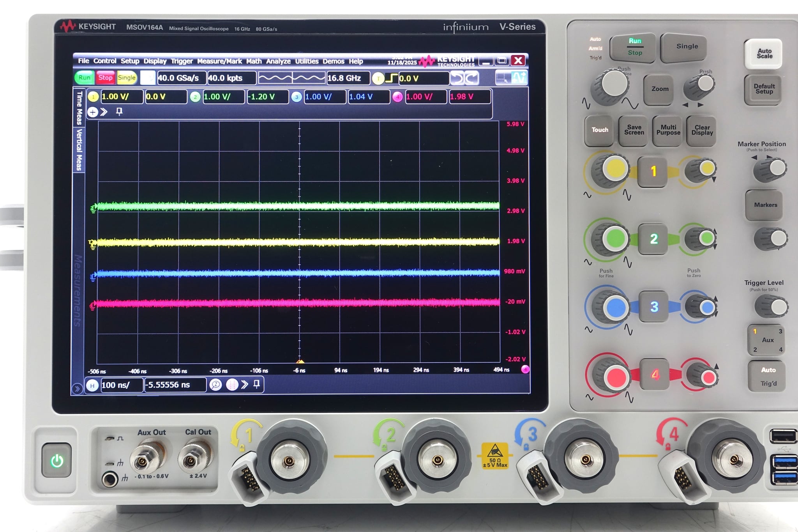Push the Default Setup key
The width and height of the screenshot is (798, 532).
click(764, 89)
